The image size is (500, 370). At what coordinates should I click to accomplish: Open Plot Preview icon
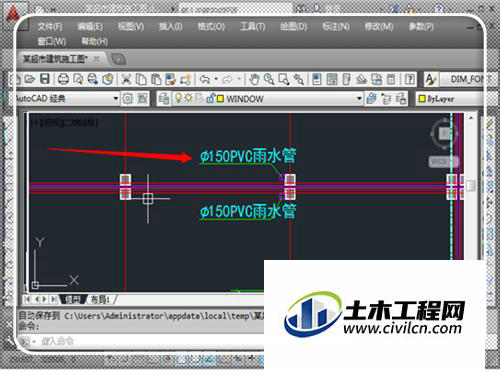coord(78,79)
